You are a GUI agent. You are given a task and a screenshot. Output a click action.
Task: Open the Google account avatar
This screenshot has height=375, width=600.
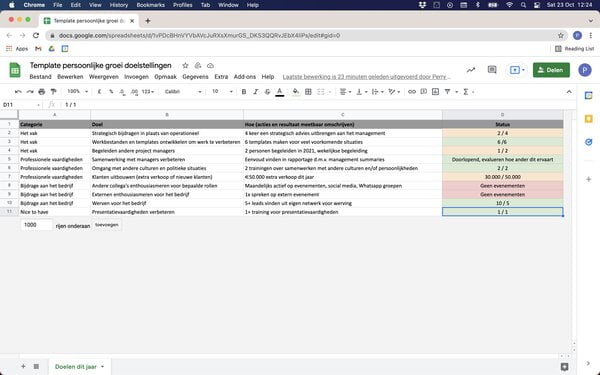coord(584,70)
